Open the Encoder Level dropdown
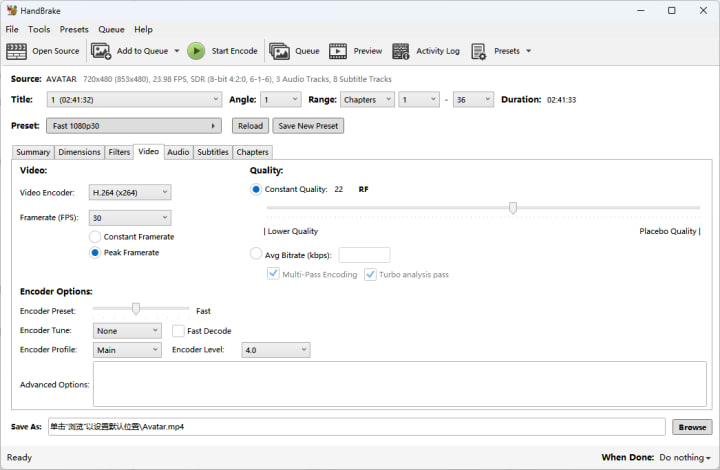This screenshot has height=470, width=720. coord(276,350)
